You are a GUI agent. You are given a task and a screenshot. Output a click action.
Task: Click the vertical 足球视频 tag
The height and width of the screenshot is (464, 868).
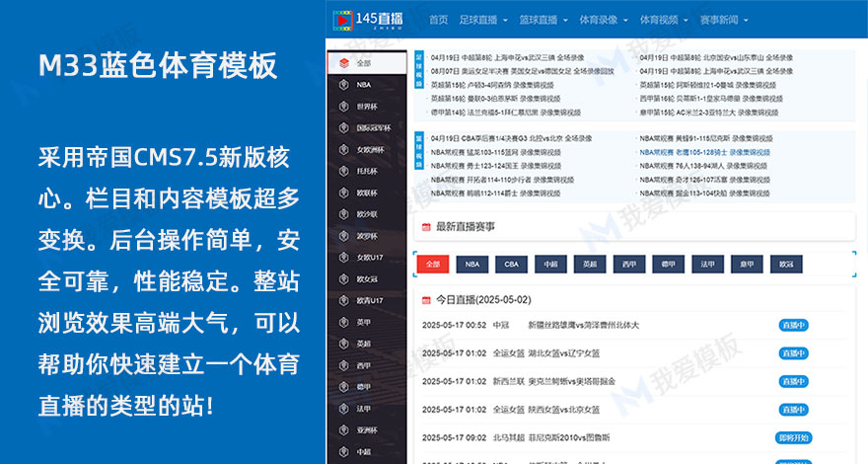pos(419,70)
